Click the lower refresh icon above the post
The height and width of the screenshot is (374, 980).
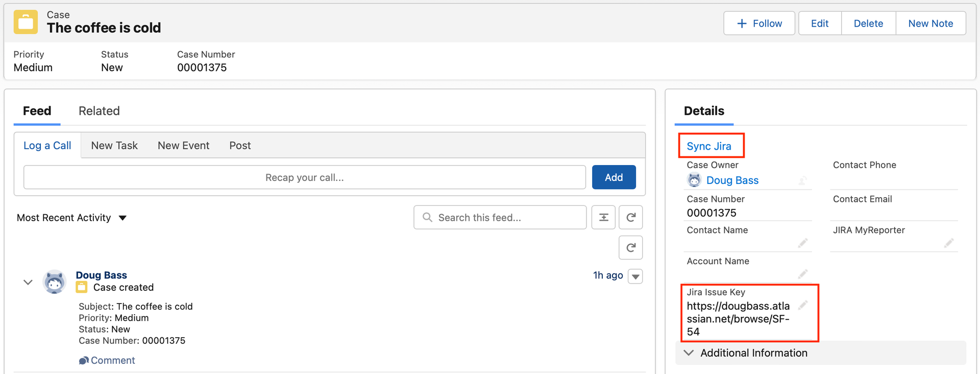(x=631, y=248)
